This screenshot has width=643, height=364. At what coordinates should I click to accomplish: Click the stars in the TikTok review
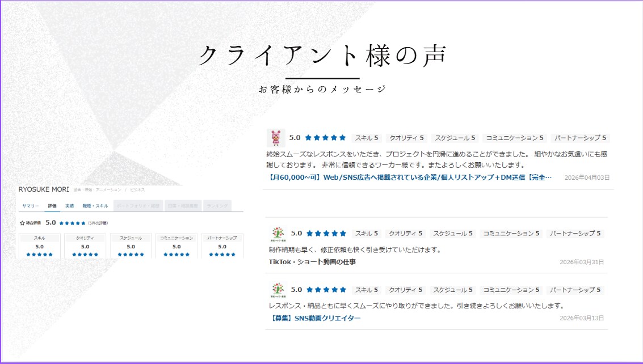click(326, 234)
